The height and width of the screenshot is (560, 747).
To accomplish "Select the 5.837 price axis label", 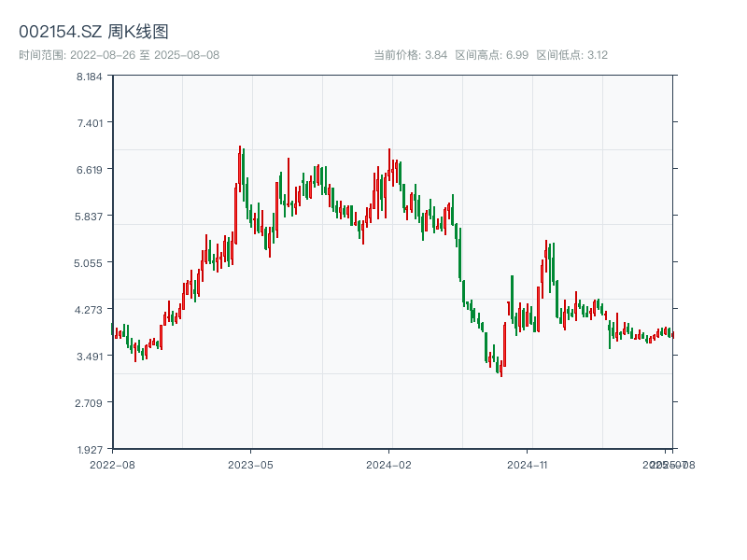I will (90, 217).
